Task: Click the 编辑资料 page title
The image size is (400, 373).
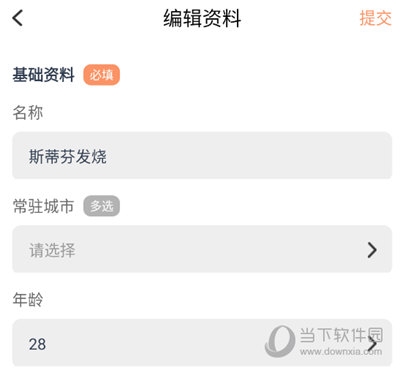Action: tap(202, 18)
